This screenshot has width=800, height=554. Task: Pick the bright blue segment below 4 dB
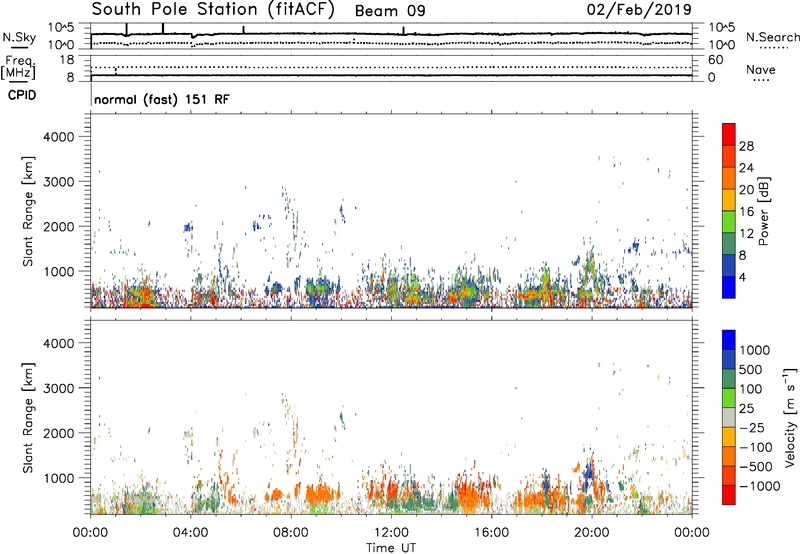point(729,287)
